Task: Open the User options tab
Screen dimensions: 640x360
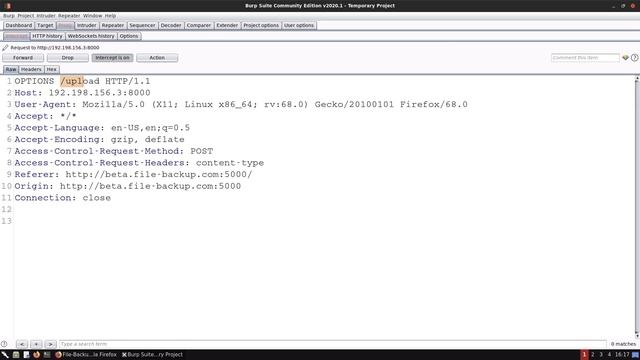Action: coord(299,25)
